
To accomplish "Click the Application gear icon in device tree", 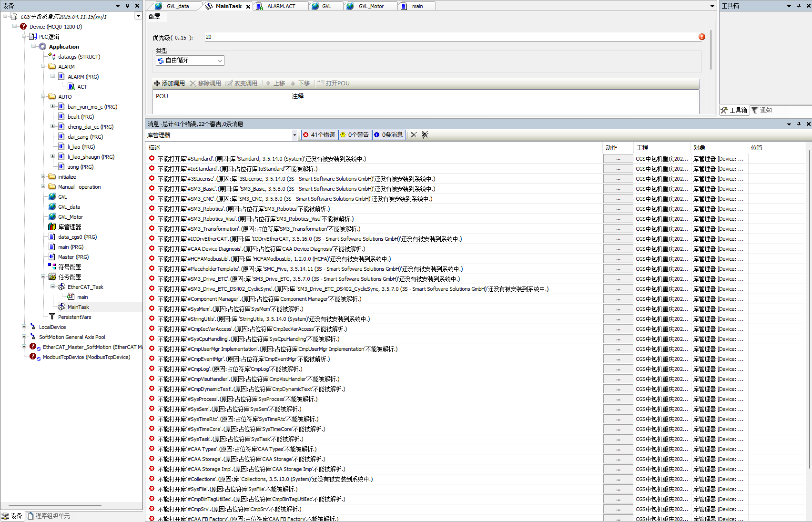I will tap(43, 47).
